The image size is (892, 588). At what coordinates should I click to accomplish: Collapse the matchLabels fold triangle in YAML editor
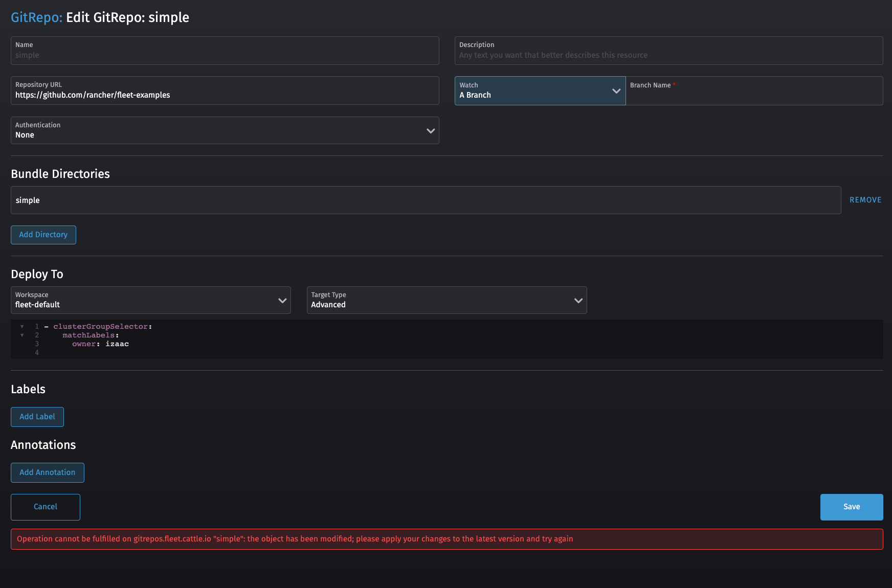coord(21,335)
